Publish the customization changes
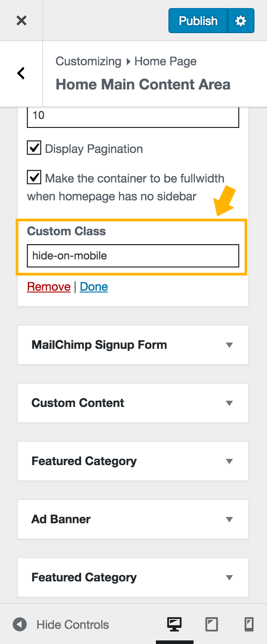 (198, 21)
